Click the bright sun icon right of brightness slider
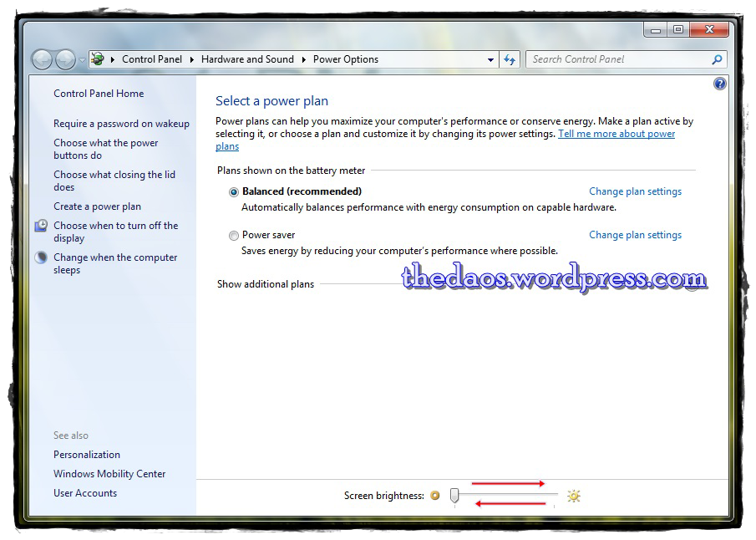Screen dimensions: 756x540 573,495
